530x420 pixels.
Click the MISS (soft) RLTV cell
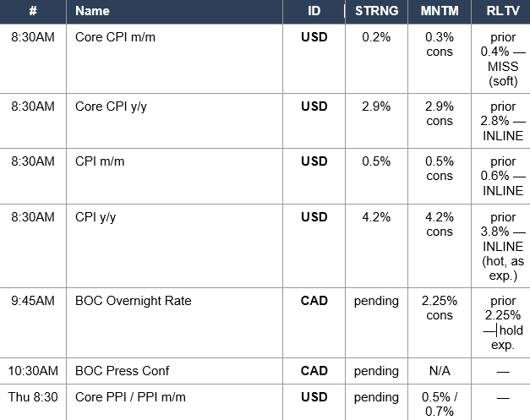501,59
